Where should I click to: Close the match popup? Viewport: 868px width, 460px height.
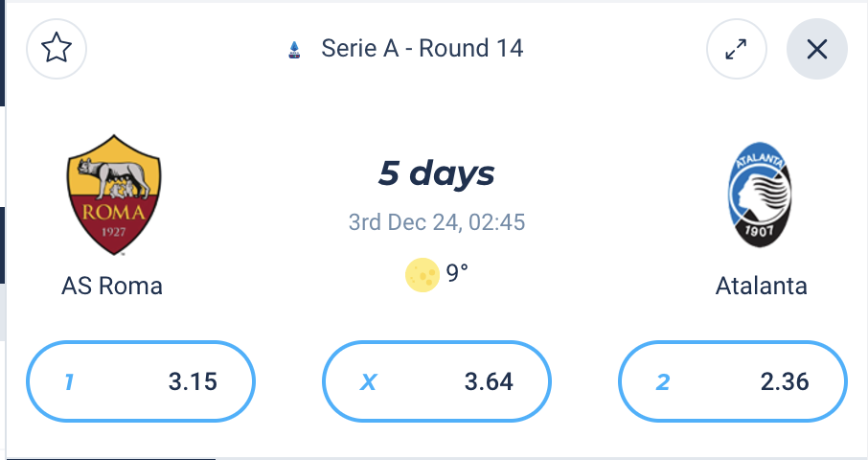[817, 49]
